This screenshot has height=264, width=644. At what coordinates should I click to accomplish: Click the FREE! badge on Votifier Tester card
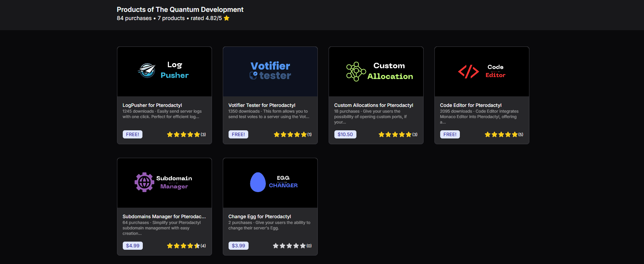click(238, 134)
